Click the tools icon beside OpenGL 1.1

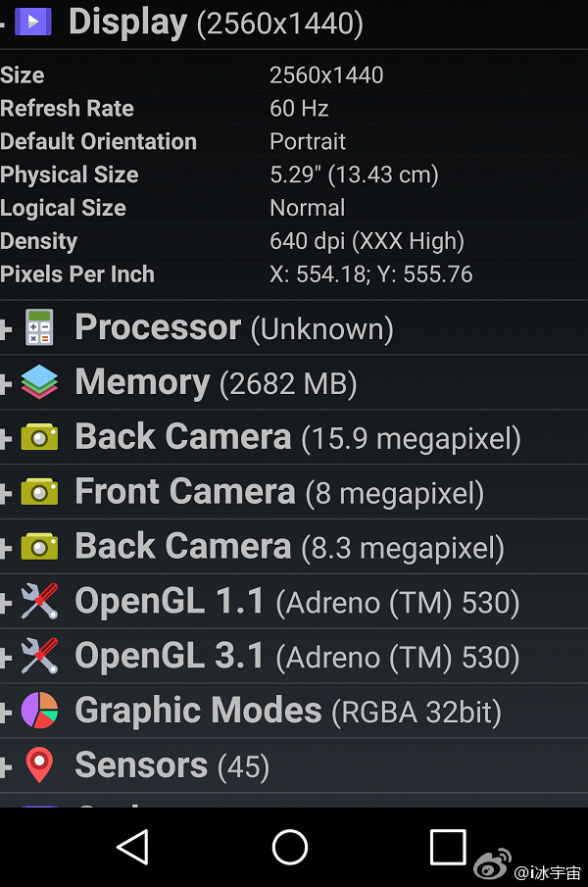[39, 602]
